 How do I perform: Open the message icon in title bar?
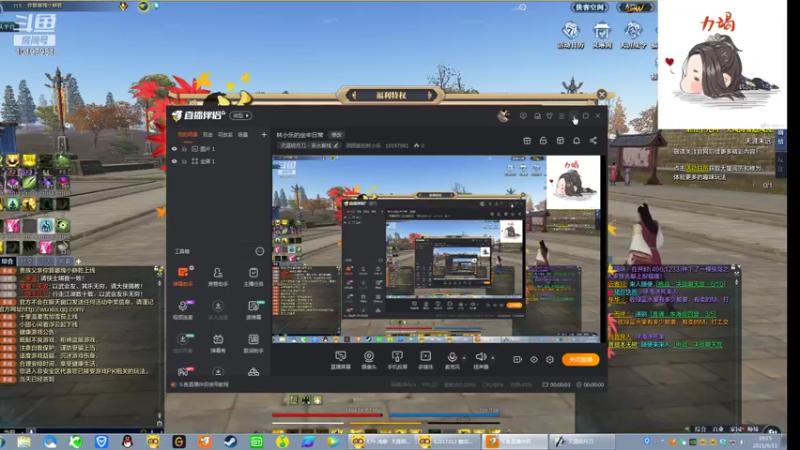523,116
